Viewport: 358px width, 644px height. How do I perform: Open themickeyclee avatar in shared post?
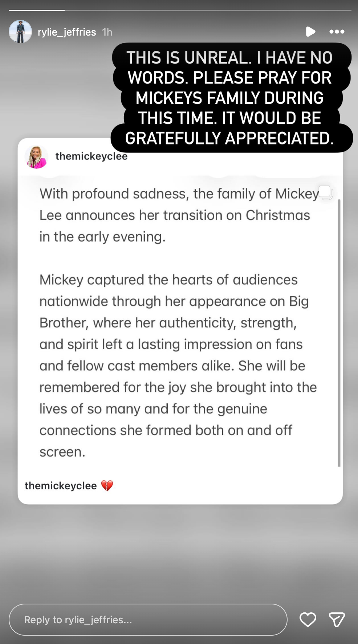pyautogui.click(x=36, y=157)
